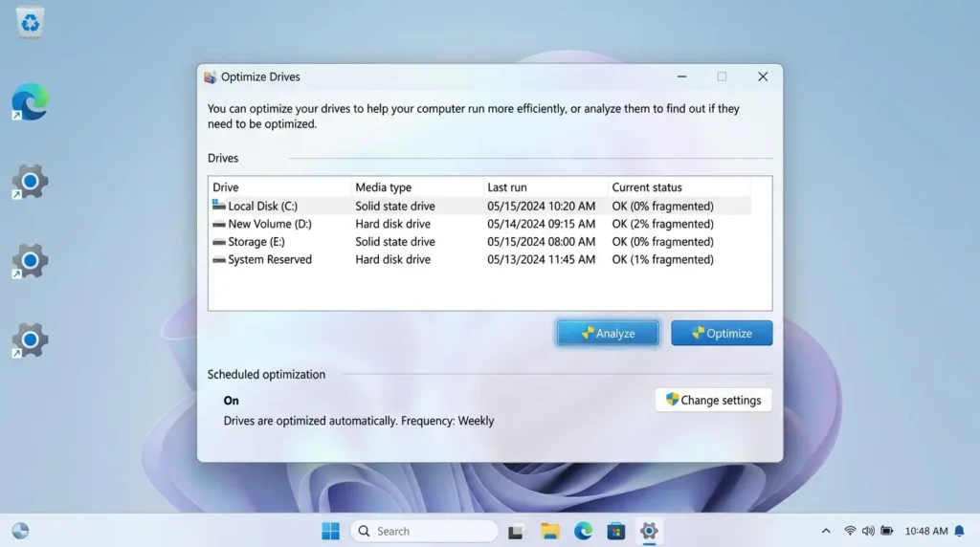Screen dimensions: 980x547
Task: Open File Explorer from the taskbar
Action: tap(550, 531)
